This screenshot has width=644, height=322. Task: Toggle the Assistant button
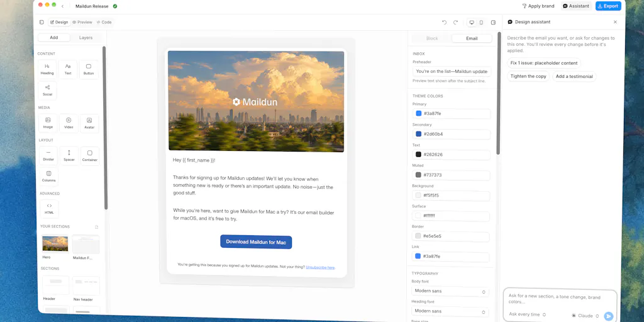point(576,6)
